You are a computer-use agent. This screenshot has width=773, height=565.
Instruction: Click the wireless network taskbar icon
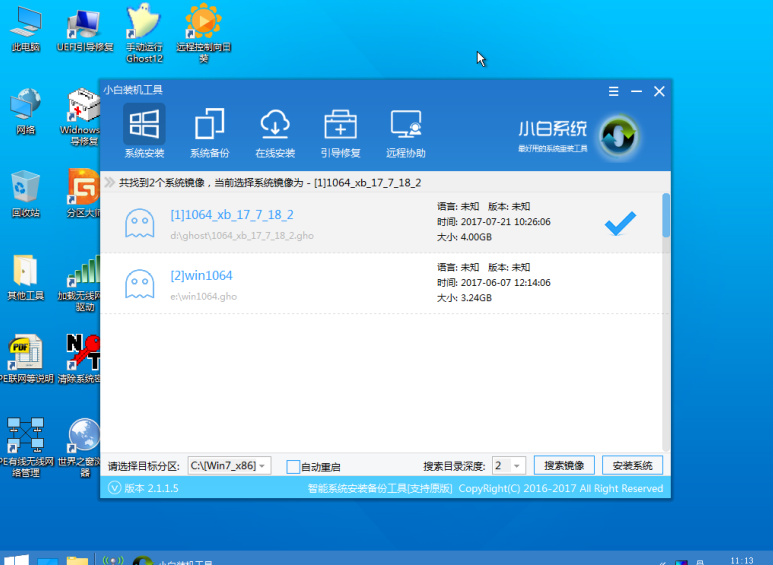pos(113,560)
